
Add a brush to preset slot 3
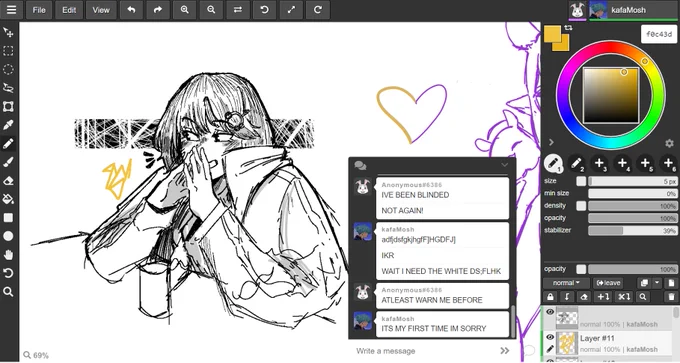599,164
